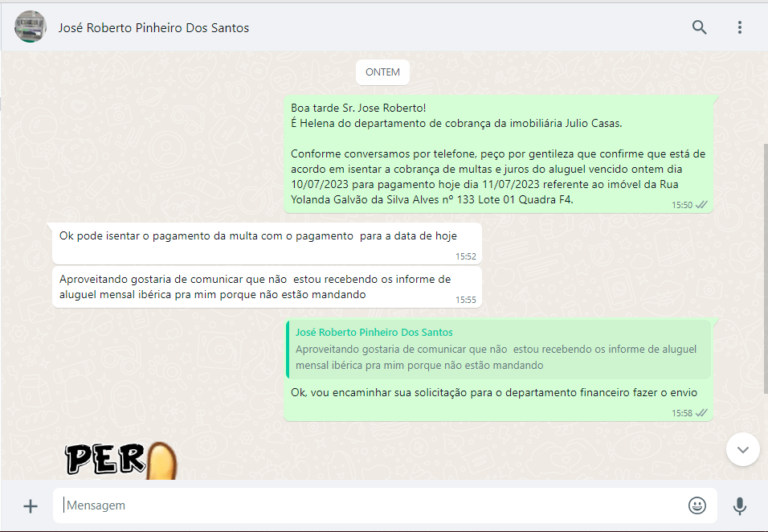The height and width of the screenshot is (532, 768).
Task: Open the three-dot chat options menu
Action: [x=740, y=27]
